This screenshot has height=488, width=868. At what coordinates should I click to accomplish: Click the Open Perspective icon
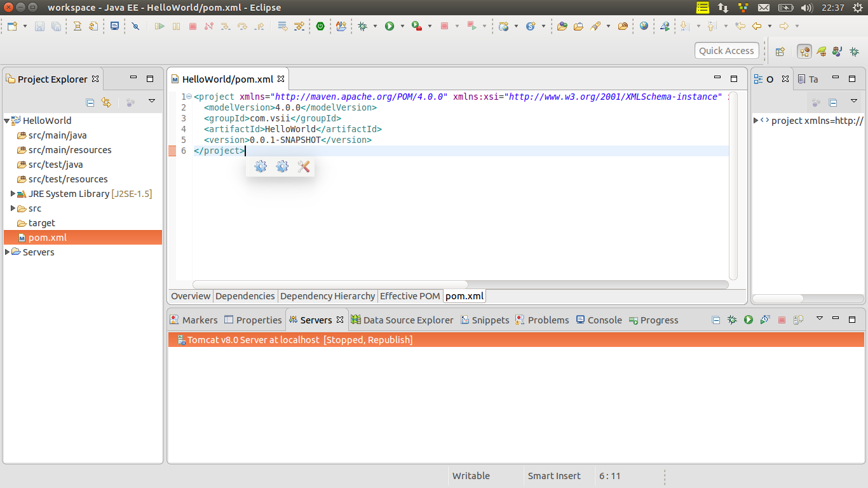coord(780,51)
